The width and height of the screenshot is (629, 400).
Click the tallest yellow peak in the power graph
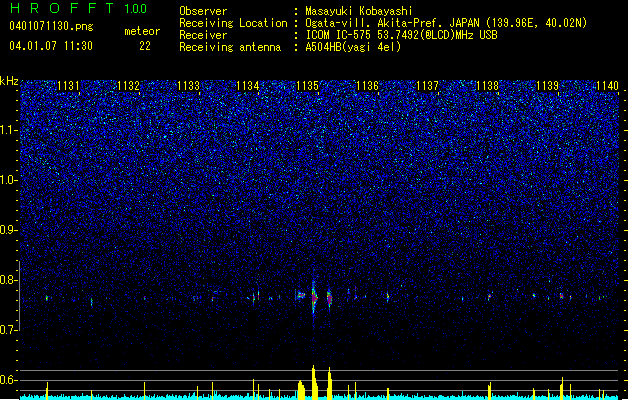click(314, 382)
